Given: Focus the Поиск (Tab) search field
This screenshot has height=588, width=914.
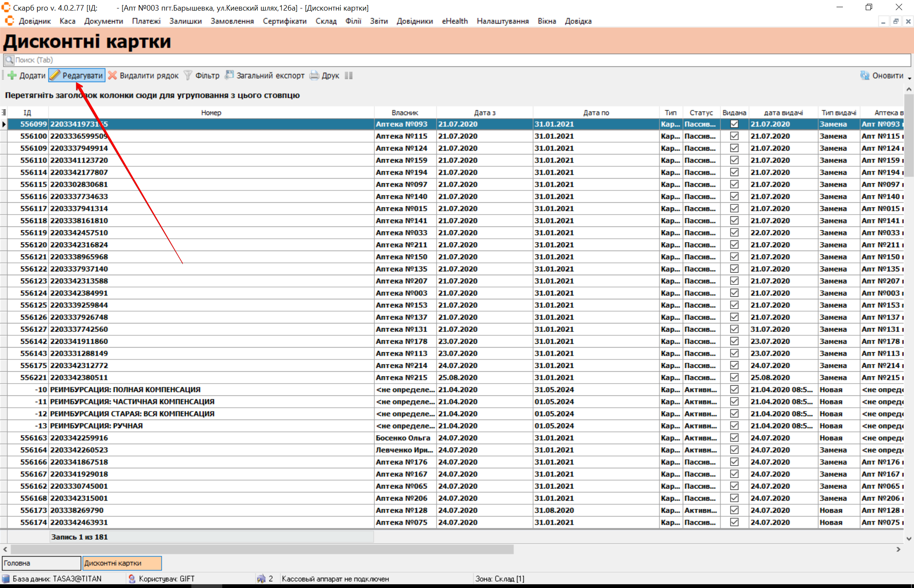Looking at the screenshot, I should tap(457, 60).
